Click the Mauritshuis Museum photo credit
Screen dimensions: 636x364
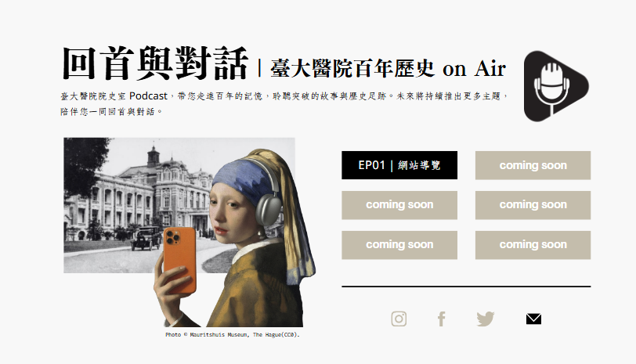coord(232,335)
